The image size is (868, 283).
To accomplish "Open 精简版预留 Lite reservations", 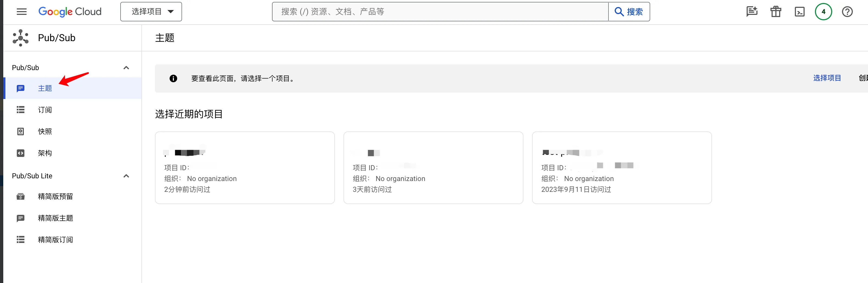I will point(72,196).
